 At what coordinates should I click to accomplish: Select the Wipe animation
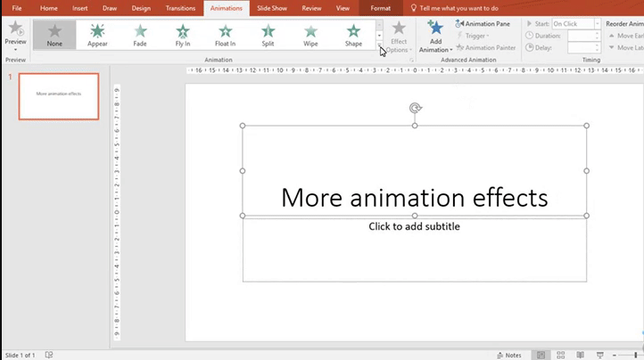[x=310, y=35]
